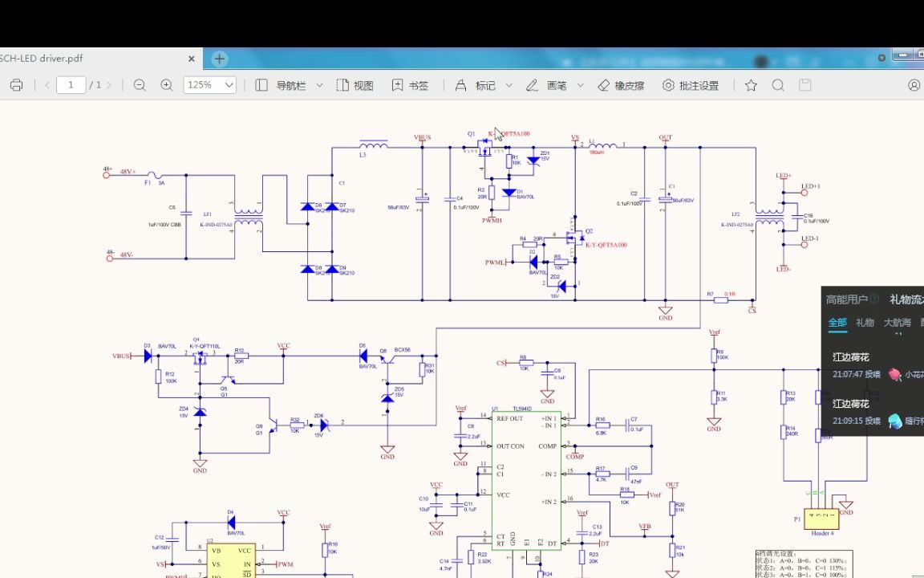924x578 pixels.
Task: Select the 画笔 pen tool
Action: [546, 86]
